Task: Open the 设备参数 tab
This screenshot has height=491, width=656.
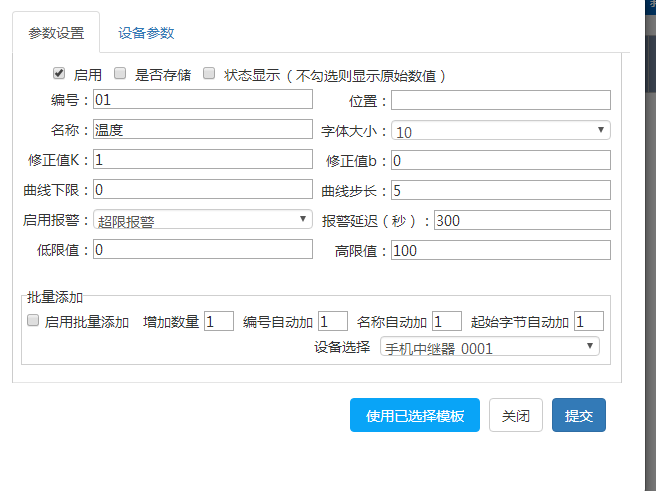Action: [x=146, y=33]
